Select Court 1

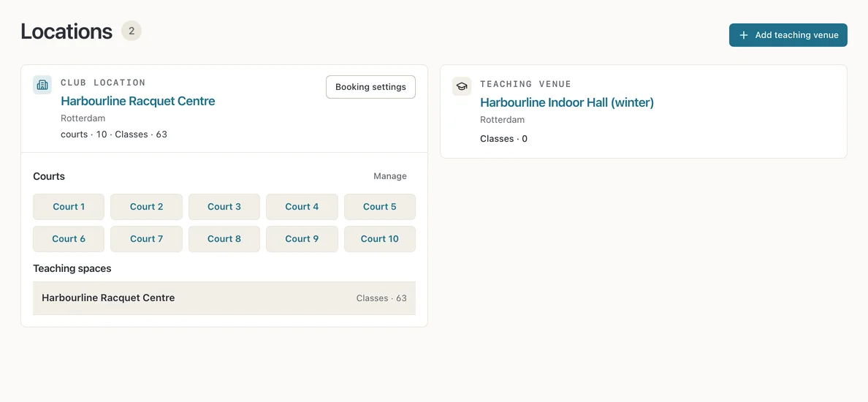click(69, 207)
